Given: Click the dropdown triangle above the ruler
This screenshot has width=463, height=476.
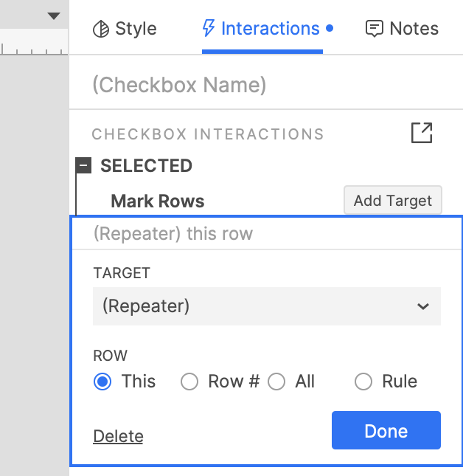Looking at the screenshot, I should click(53, 15).
